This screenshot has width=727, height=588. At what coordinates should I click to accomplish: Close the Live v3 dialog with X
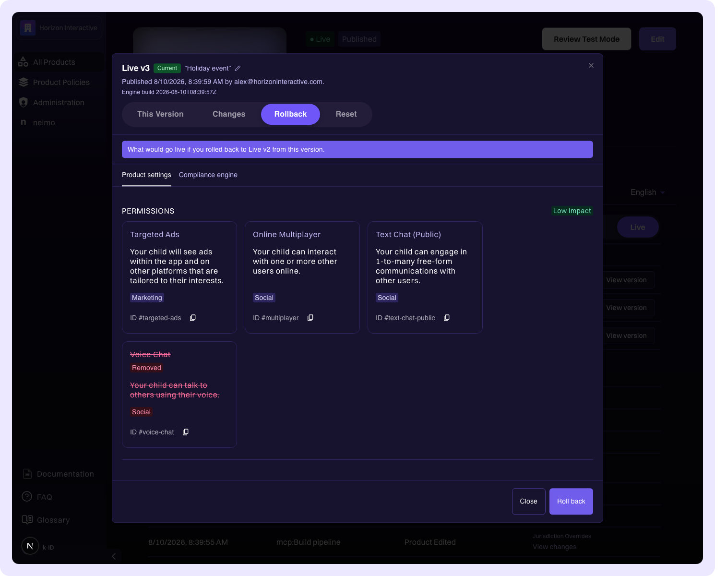[x=591, y=65]
